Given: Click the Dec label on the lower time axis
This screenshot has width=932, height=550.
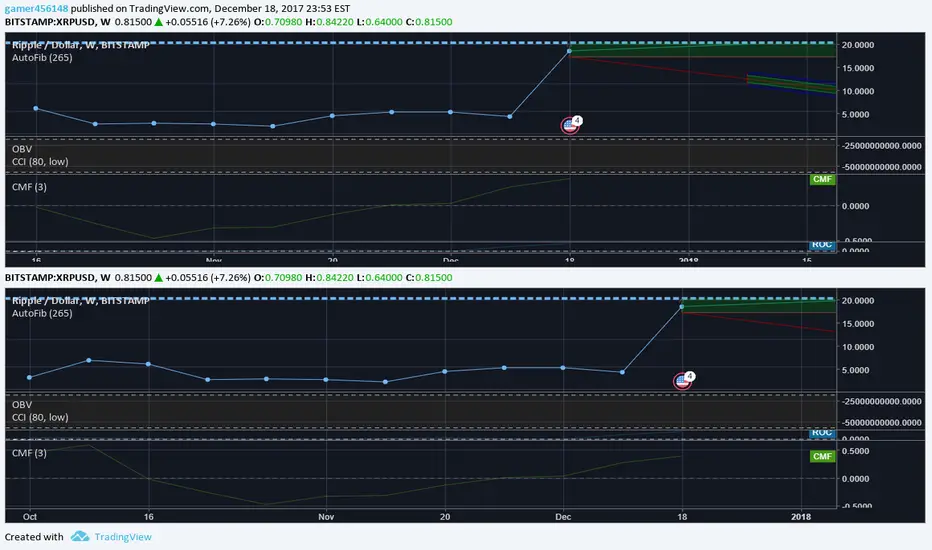Looking at the screenshot, I should [563, 517].
